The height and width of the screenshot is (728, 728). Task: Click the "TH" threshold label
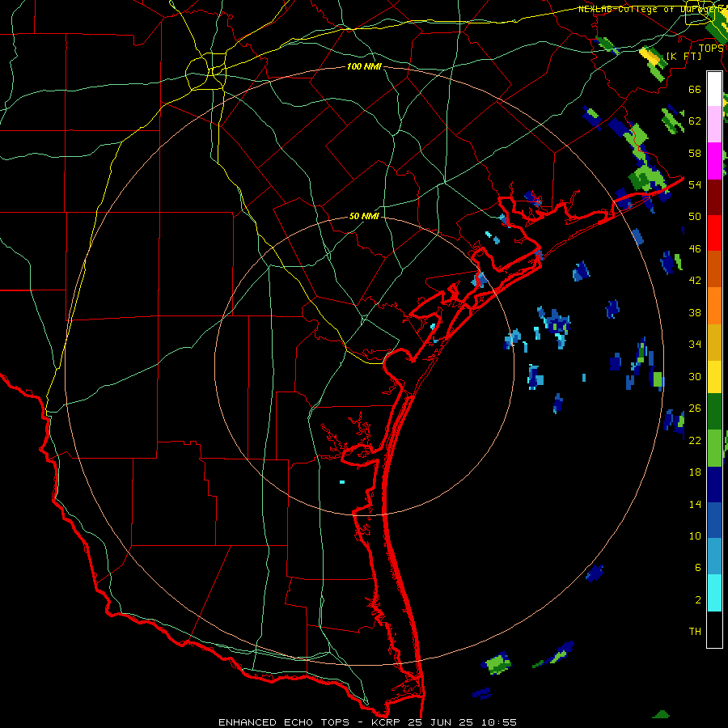pos(695,632)
